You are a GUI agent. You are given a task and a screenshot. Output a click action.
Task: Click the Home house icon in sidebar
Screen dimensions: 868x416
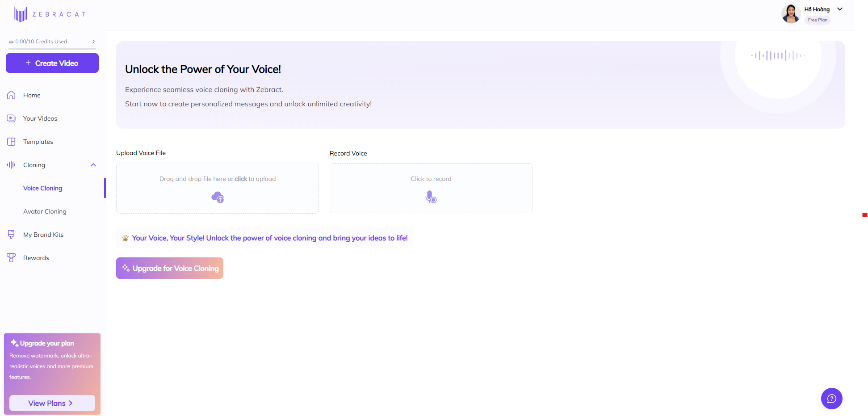coord(11,95)
